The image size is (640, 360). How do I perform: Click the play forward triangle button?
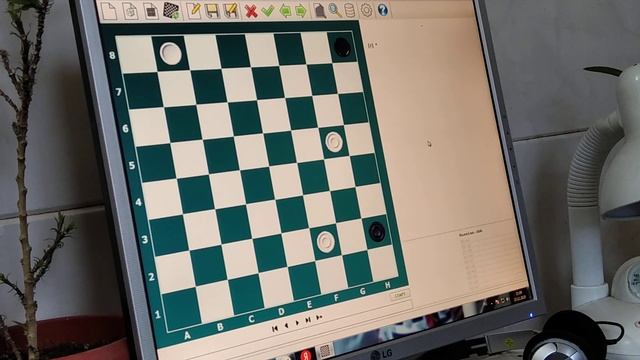tap(297, 322)
